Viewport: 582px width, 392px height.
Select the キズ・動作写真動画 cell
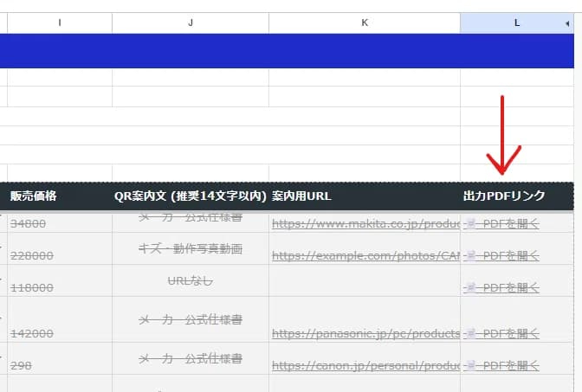click(191, 248)
